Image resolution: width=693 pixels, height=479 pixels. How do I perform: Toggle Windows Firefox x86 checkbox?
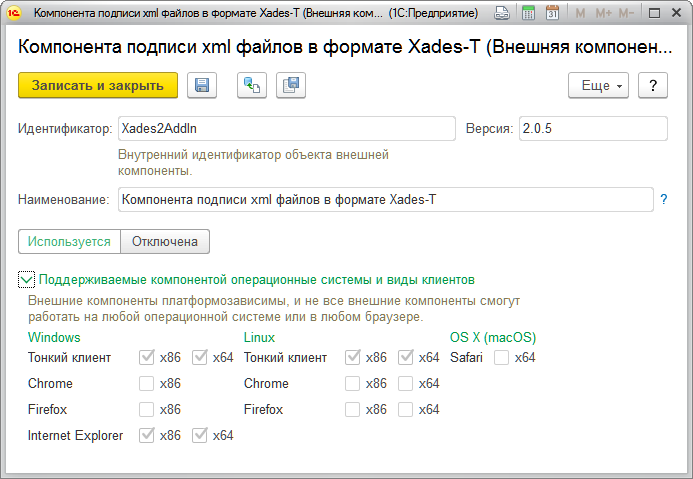click(x=147, y=409)
